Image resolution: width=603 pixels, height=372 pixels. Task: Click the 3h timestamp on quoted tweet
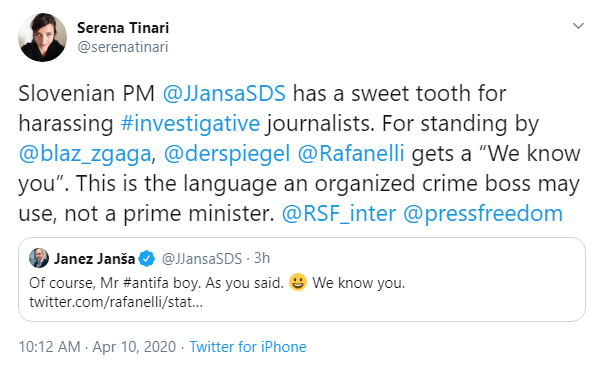tap(262, 258)
